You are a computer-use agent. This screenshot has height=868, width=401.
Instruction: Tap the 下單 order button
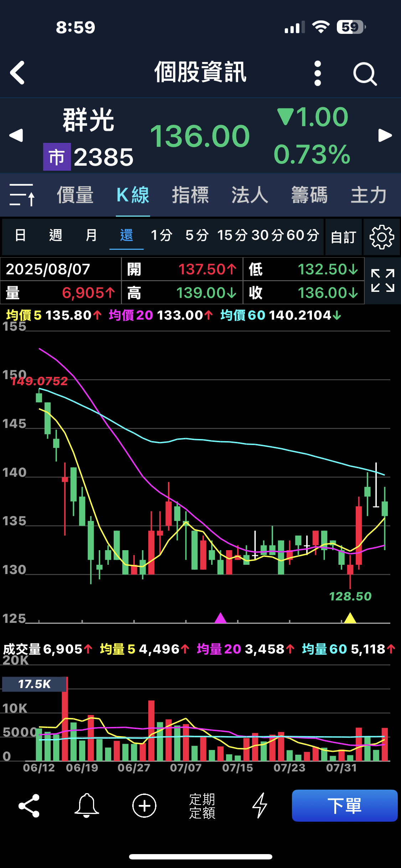pos(345,806)
